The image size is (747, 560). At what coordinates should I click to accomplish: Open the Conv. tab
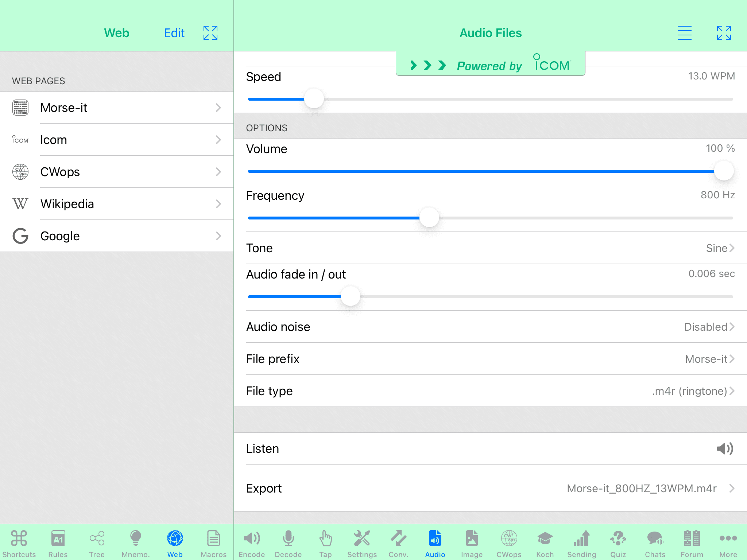398,544
